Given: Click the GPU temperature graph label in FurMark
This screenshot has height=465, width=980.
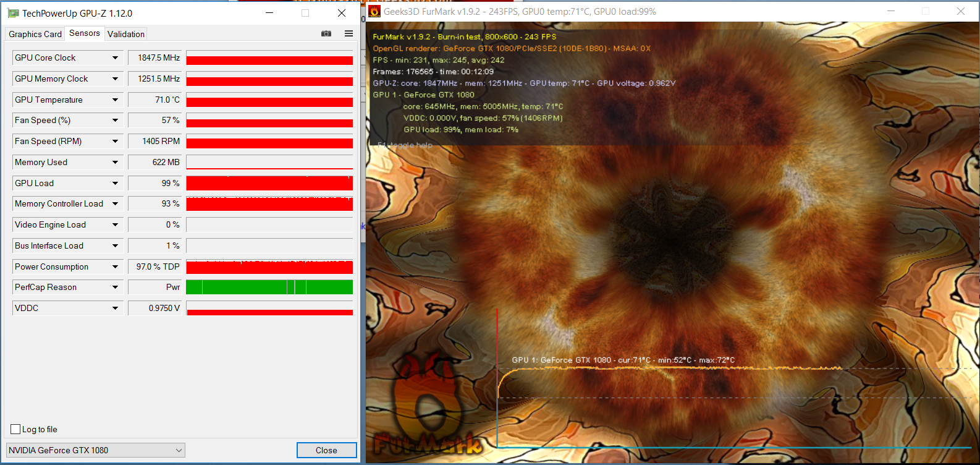Looking at the screenshot, I should (623, 360).
